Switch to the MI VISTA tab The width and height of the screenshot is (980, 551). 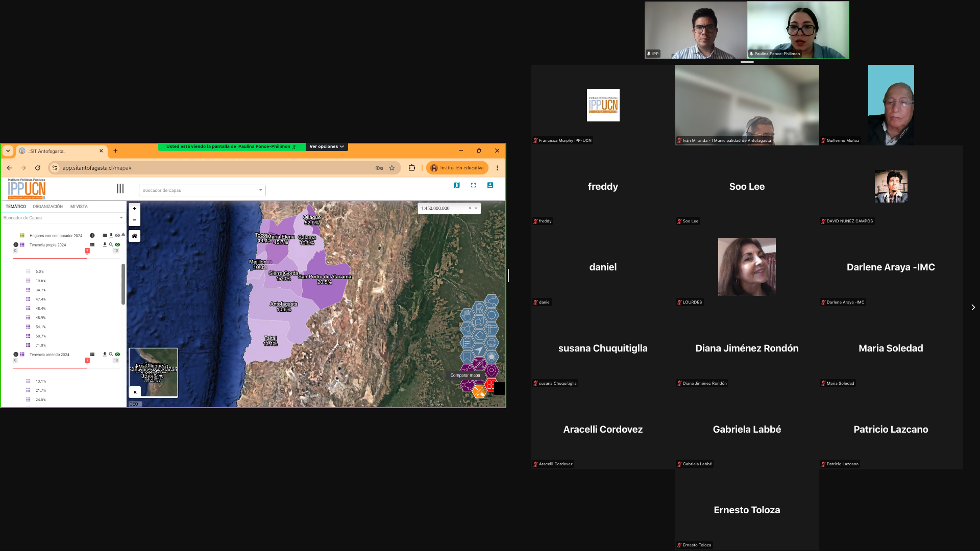(79, 207)
